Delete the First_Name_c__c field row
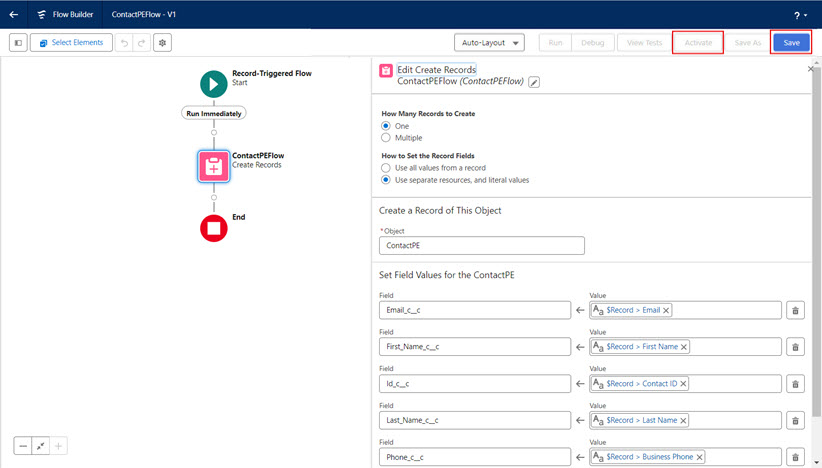This screenshot has height=468, width=822. 795,347
